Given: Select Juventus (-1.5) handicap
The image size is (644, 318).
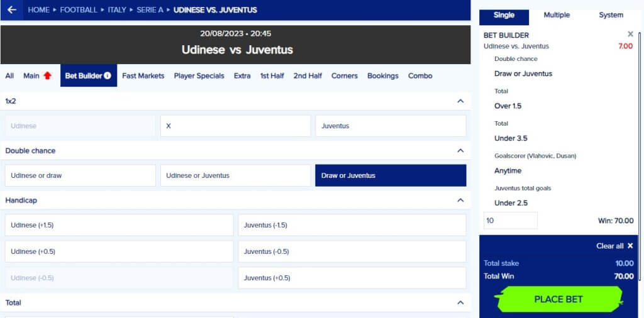Looking at the screenshot, I should coord(352,225).
